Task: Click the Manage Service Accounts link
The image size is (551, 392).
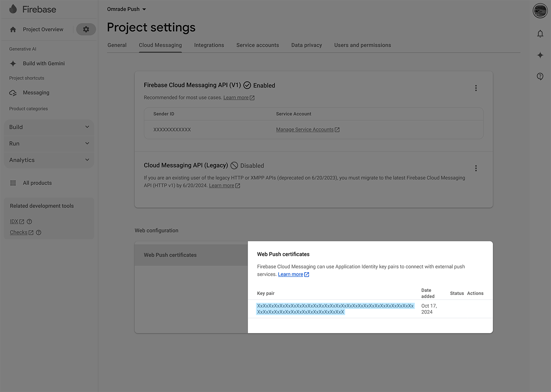Action: coord(305,129)
